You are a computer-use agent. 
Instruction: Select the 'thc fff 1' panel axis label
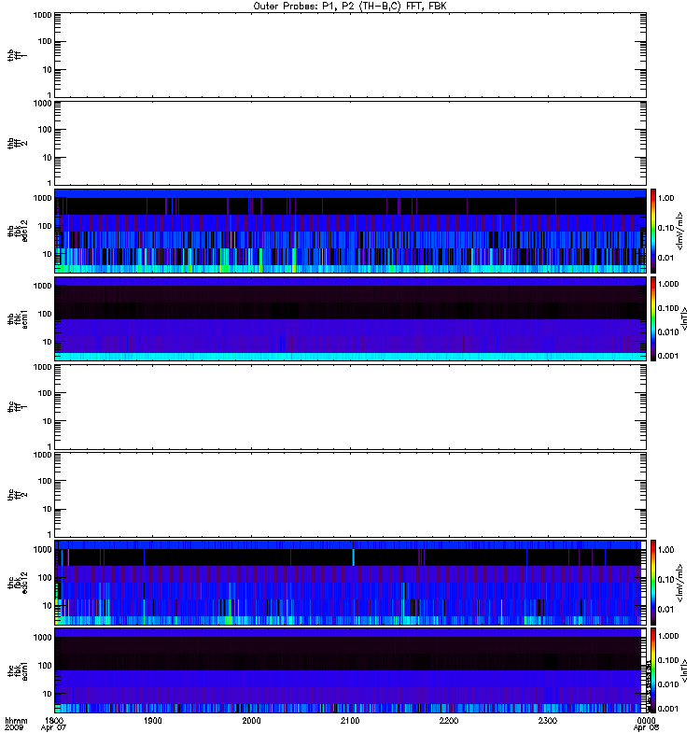17,407
